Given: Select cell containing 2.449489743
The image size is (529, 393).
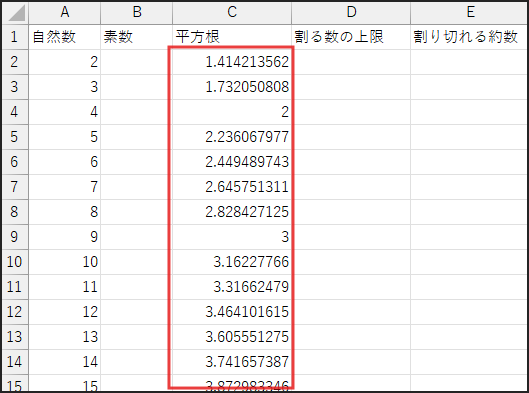Looking at the screenshot, I should (x=232, y=162).
